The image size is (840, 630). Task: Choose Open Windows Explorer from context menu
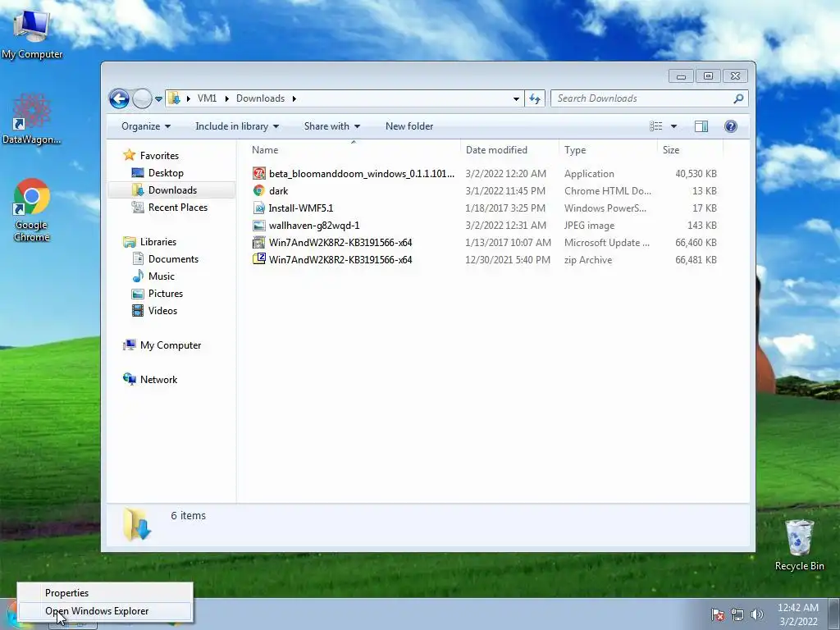104,611
